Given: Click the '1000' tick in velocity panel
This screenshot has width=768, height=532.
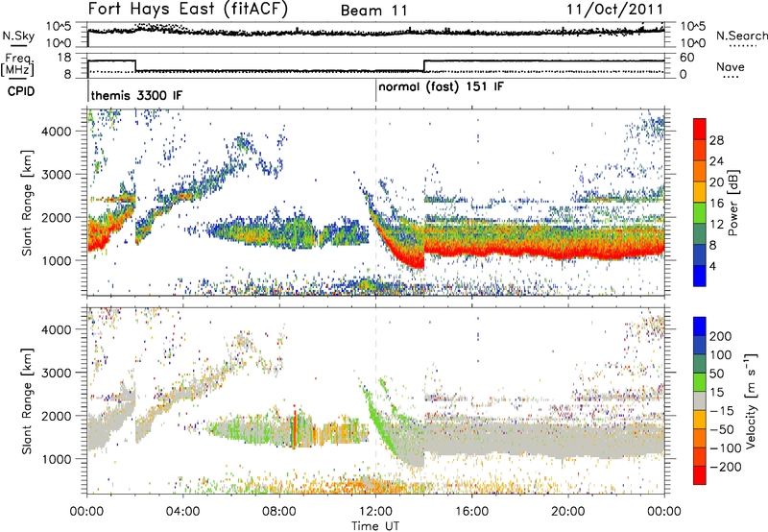Looking at the screenshot, I should [x=56, y=459].
